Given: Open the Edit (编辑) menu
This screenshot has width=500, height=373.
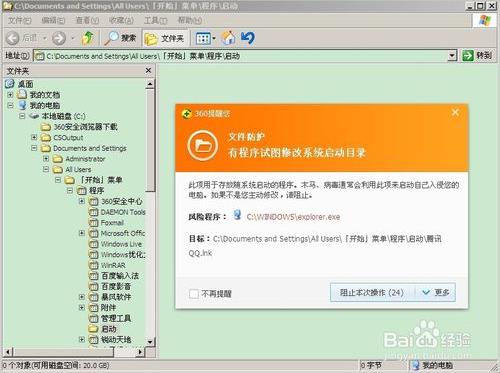Looking at the screenshot, I should click(53, 20).
